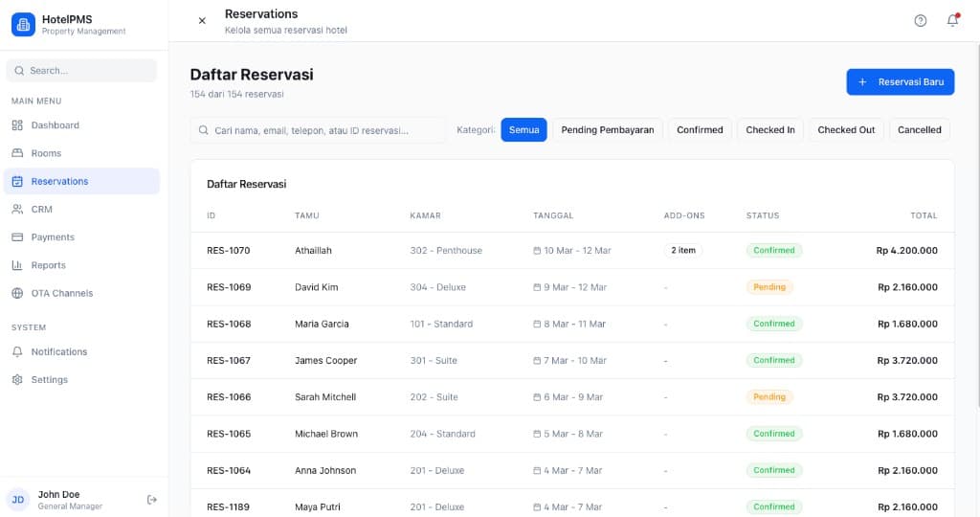Filter reservations by Checked In

769,130
